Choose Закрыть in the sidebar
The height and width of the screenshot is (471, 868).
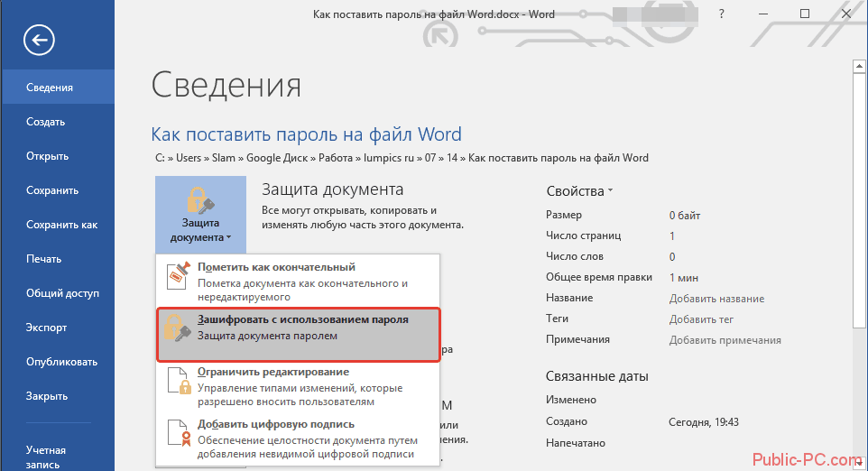[x=58, y=396]
